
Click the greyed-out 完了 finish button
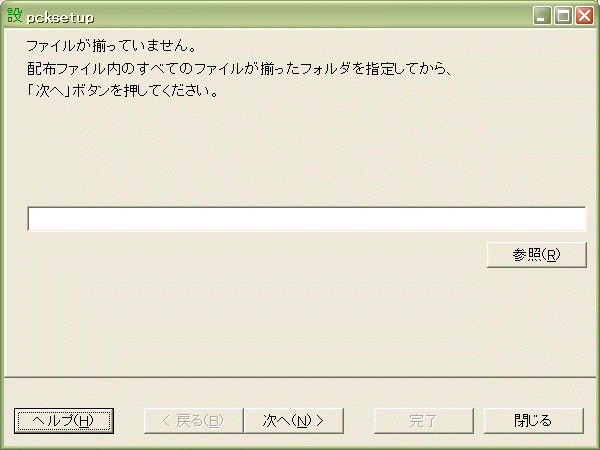[424, 421]
